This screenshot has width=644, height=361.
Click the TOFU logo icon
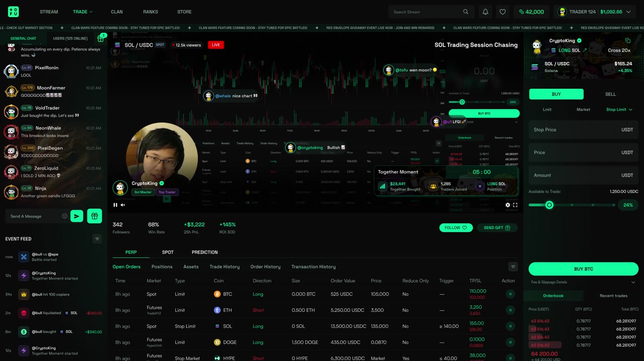coord(14,12)
